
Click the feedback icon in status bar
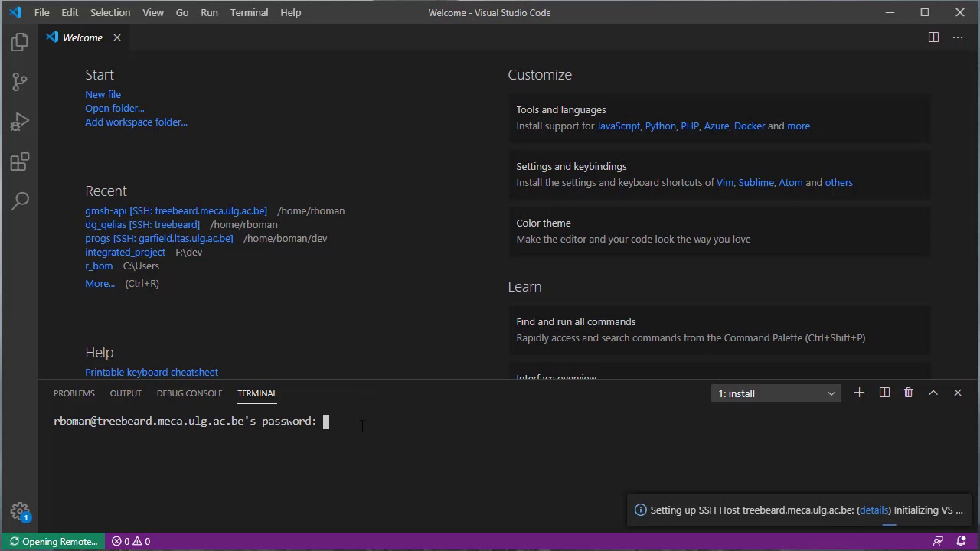938,541
